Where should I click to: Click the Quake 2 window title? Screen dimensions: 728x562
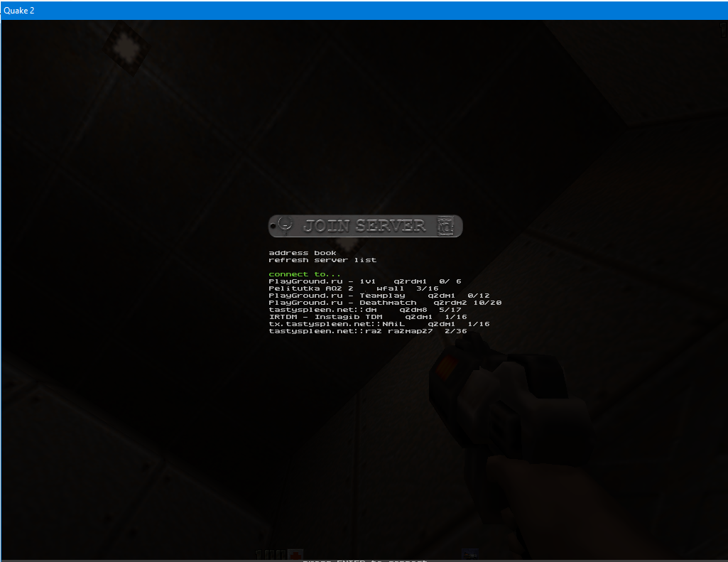coord(19,10)
